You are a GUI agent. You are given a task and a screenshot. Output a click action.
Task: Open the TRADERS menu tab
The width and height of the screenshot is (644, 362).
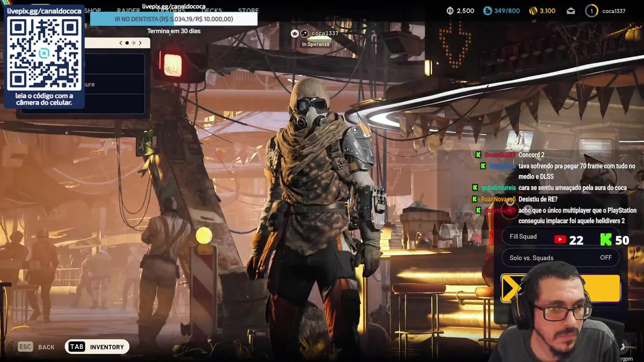point(171,11)
